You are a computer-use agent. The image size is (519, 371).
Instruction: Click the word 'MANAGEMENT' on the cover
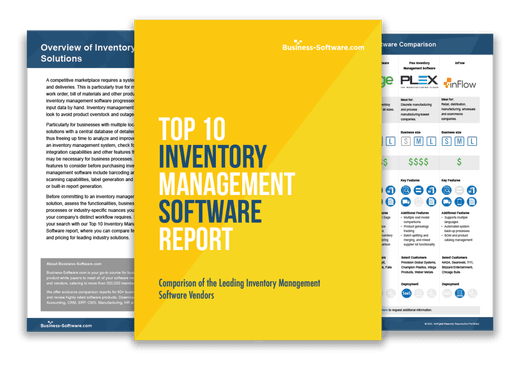(227, 184)
